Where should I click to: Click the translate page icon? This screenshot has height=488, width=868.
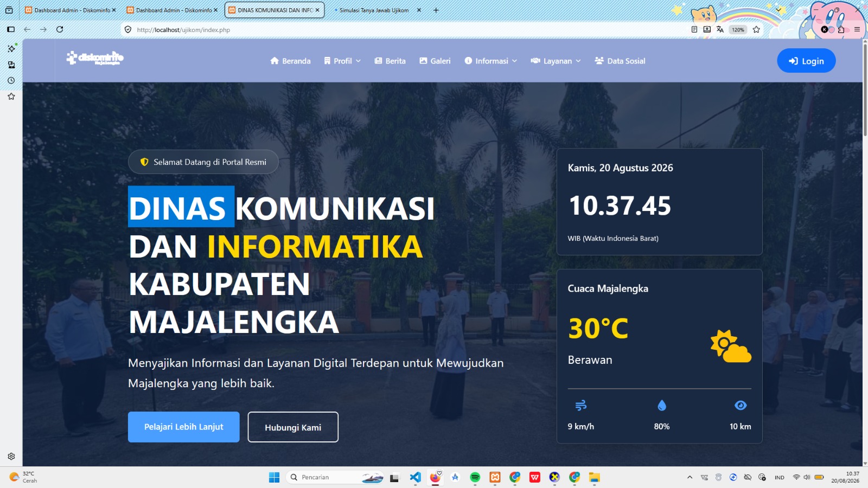[x=720, y=30]
